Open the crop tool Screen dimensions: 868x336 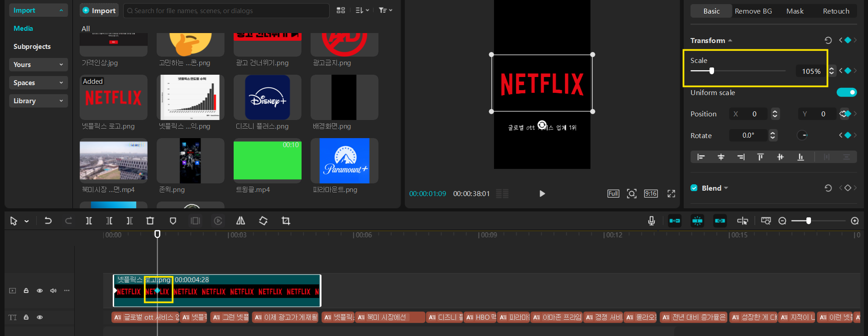pos(286,221)
